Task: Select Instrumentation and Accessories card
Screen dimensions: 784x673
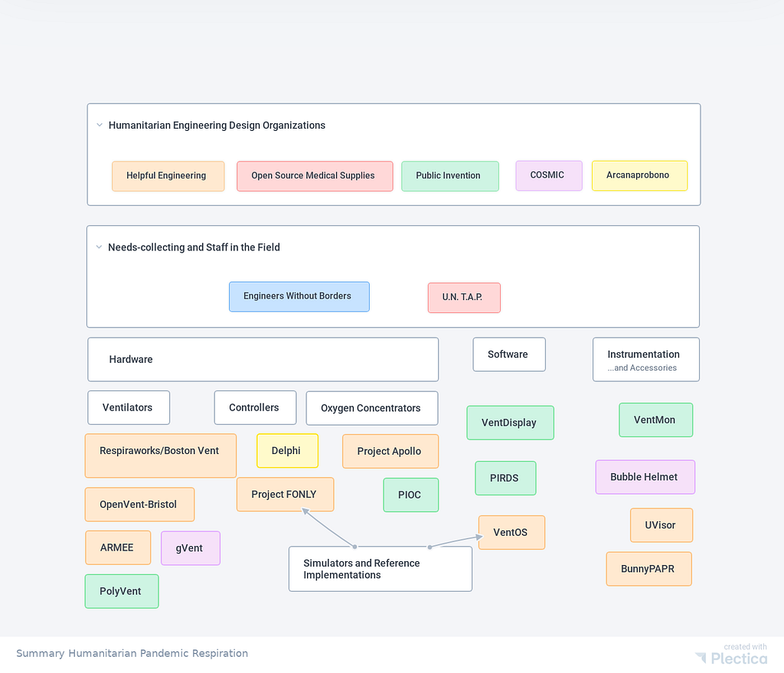Action: 646,360
